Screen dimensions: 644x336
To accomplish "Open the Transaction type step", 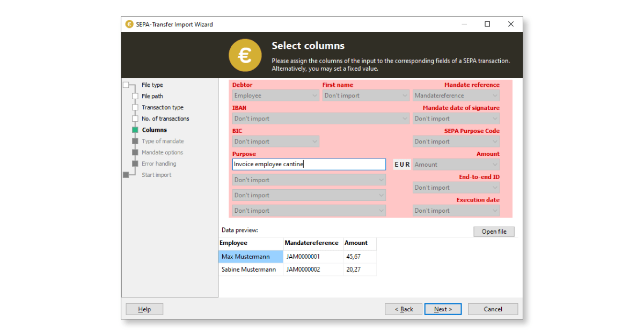I will pos(162,108).
